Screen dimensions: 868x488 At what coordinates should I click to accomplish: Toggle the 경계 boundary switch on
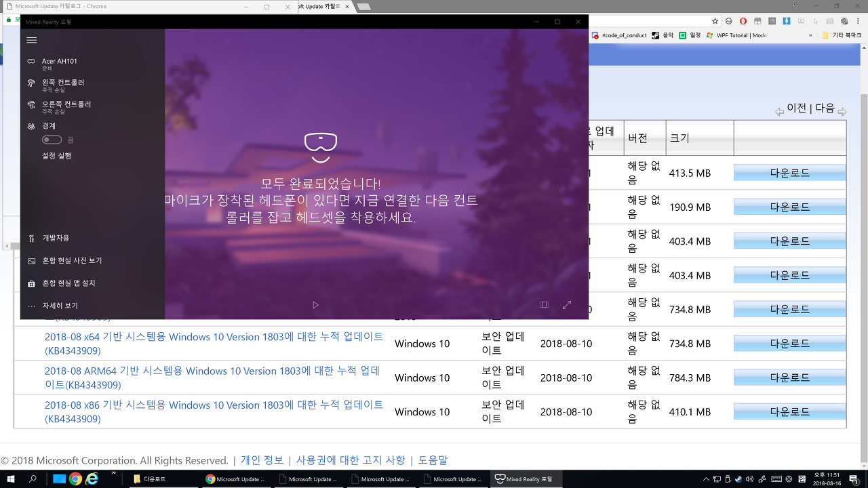52,140
